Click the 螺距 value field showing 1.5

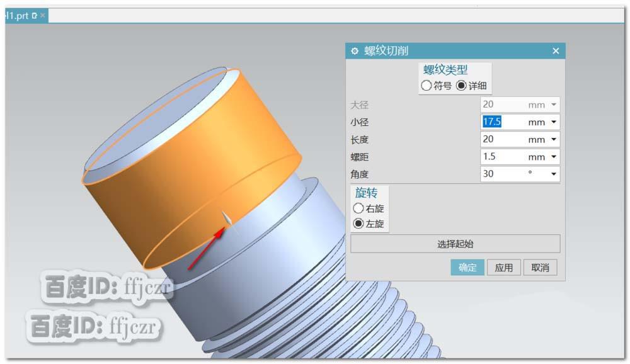pos(498,157)
